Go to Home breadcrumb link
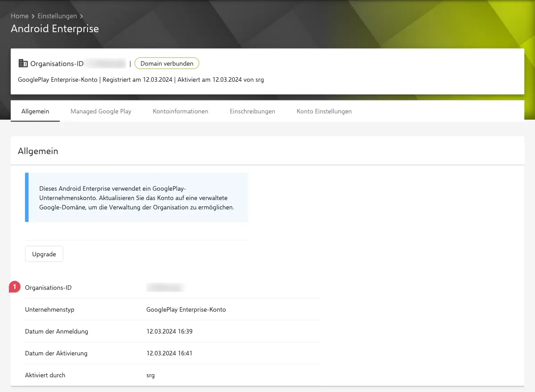The width and height of the screenshot is (535, 392). tap(20, 16)
